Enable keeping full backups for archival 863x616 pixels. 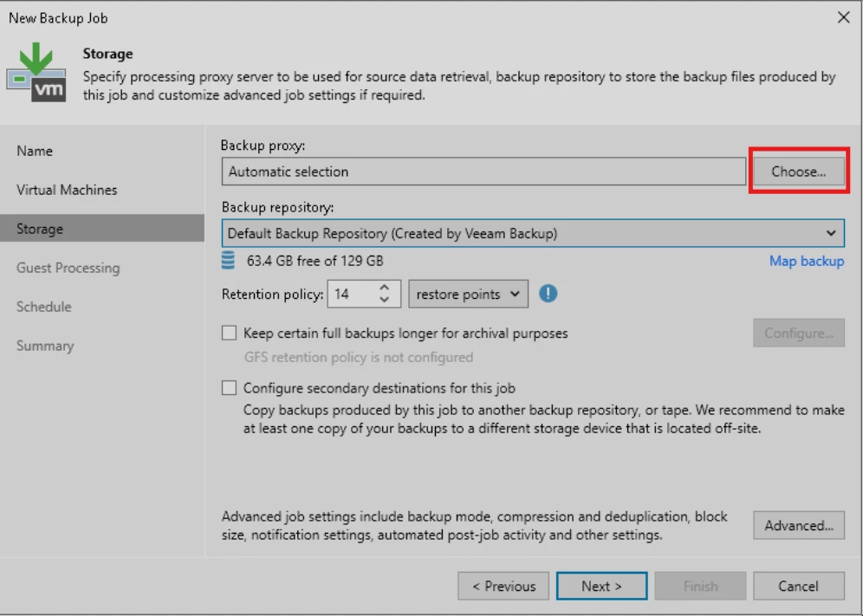(x=229, y=333)
